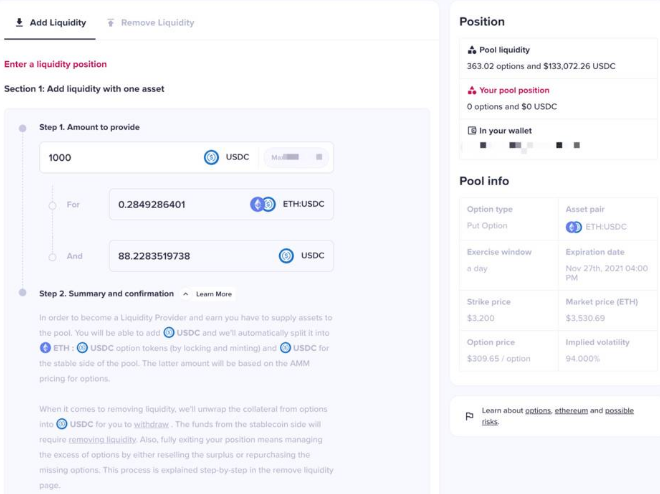
Task: Click the Pool liquidity icon
Action: [x=472, y=50]
